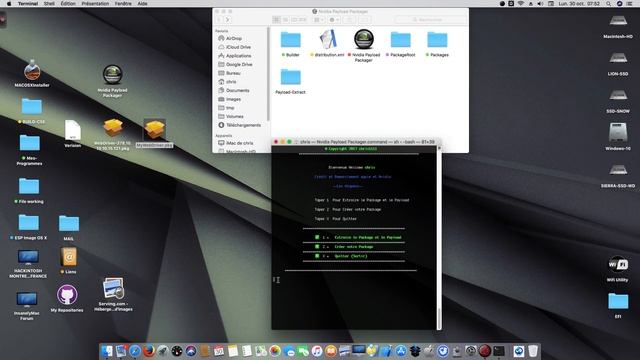Open the Payload-Extract folder in Finder
The image size is (640, 360).
[x=291, y=77]
